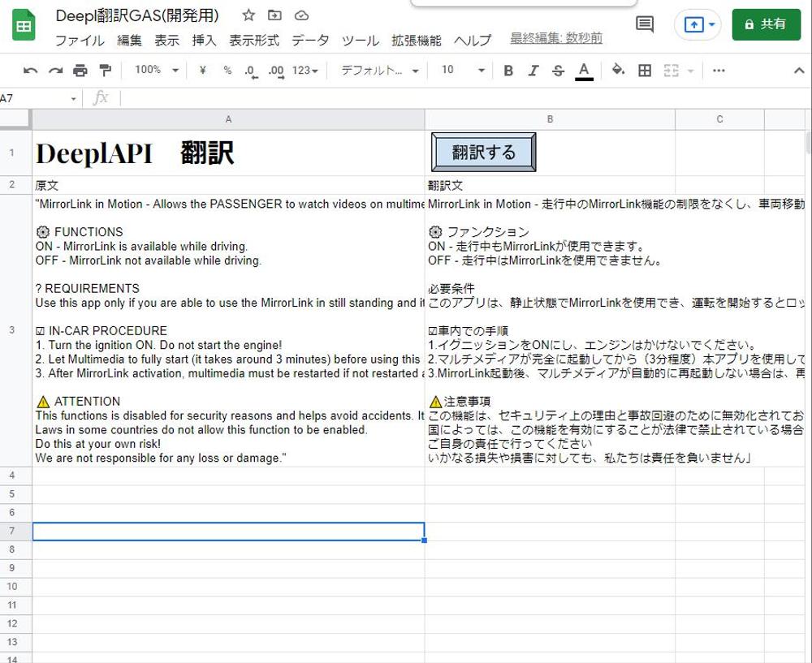Open the borders tool
Screen dimensions: 812x663
pyautogui.click(x=645, y=71)
